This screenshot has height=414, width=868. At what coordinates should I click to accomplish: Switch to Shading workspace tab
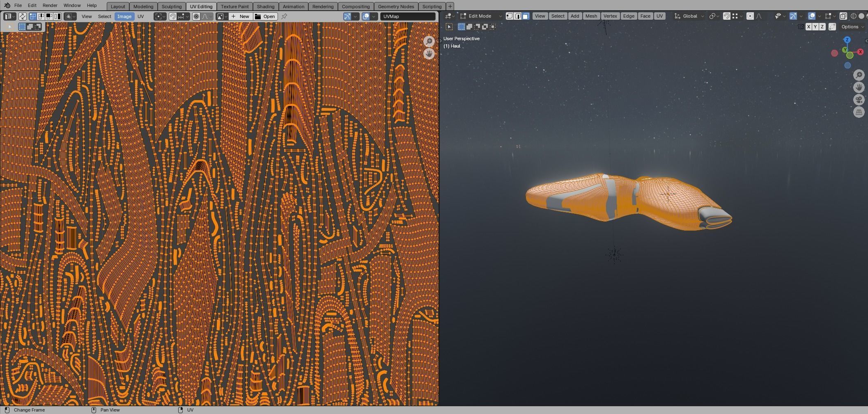(x=266, y=7)
